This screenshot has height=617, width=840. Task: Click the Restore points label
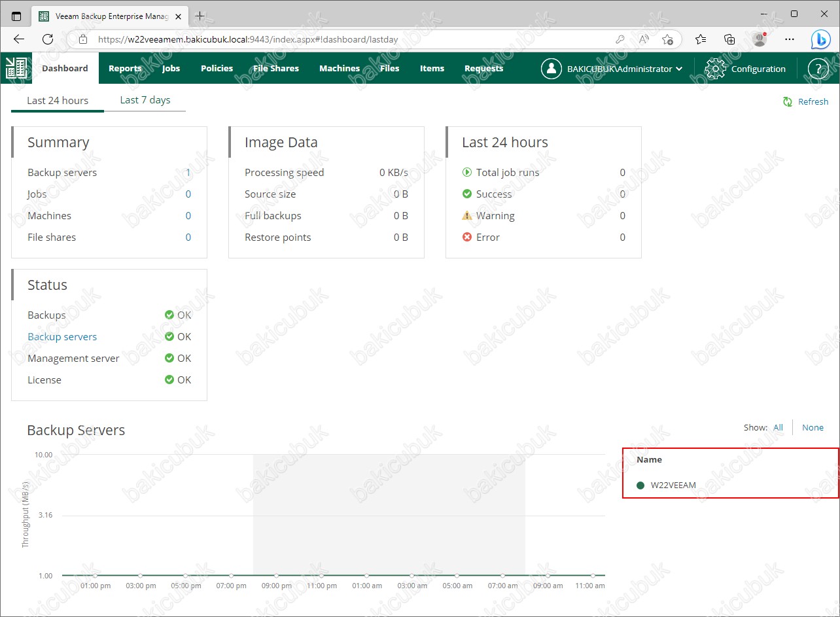click(278, 237)
